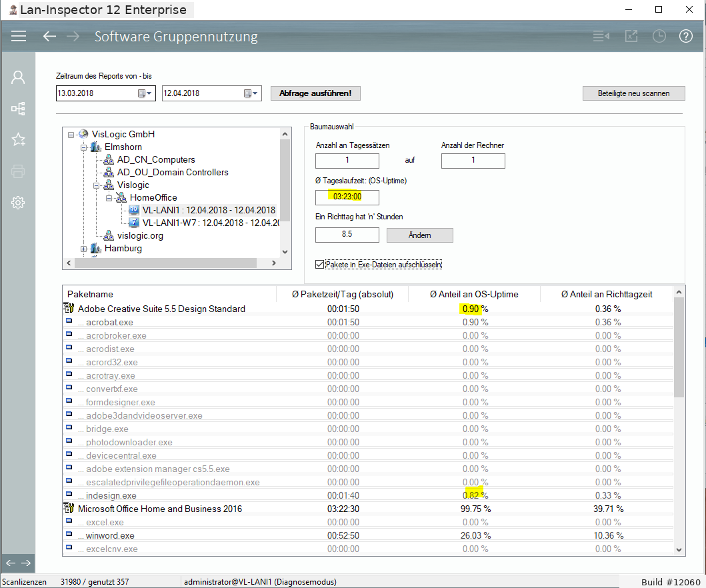Click the tree horizontal scrollbar thumb
This screenshot has height=588, width=706.
[x=165, y=263]
